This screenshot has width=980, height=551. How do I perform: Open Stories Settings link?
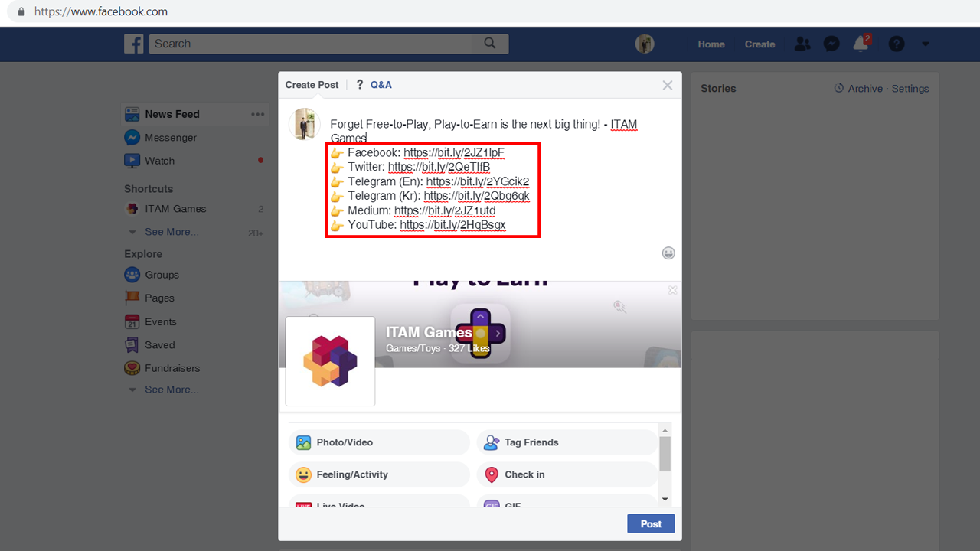click(910, 89)
